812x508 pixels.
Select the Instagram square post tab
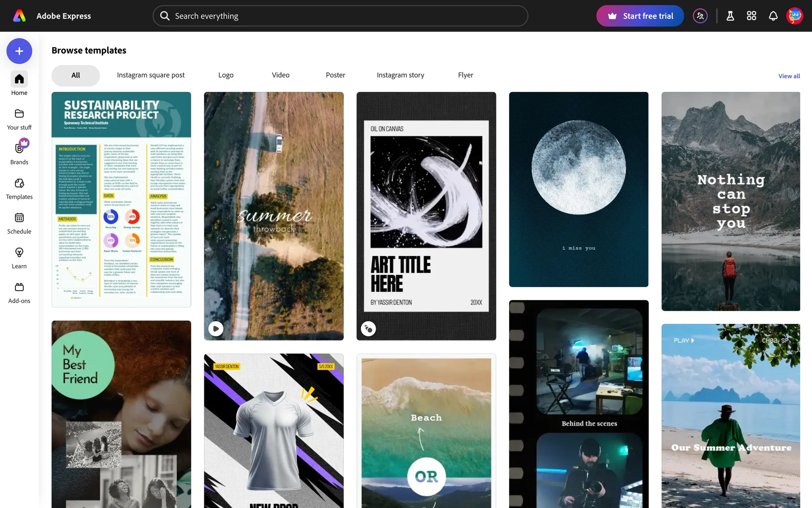point(151,75)
